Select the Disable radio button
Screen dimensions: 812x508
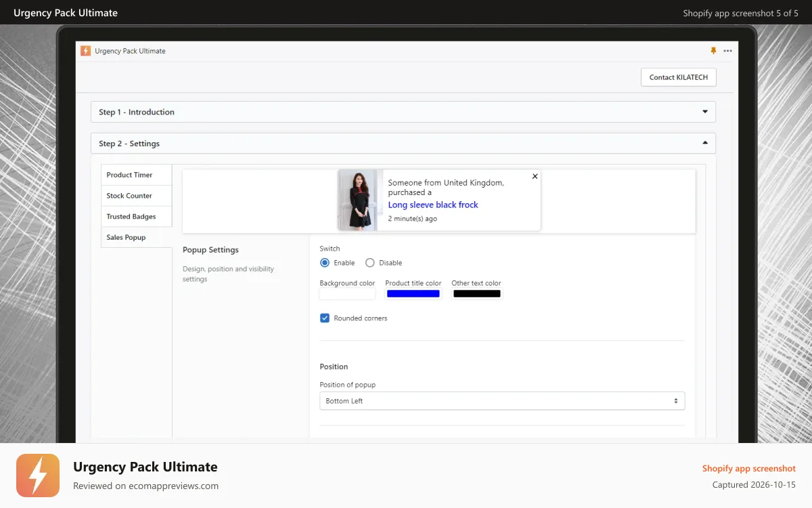click(369, 263)
